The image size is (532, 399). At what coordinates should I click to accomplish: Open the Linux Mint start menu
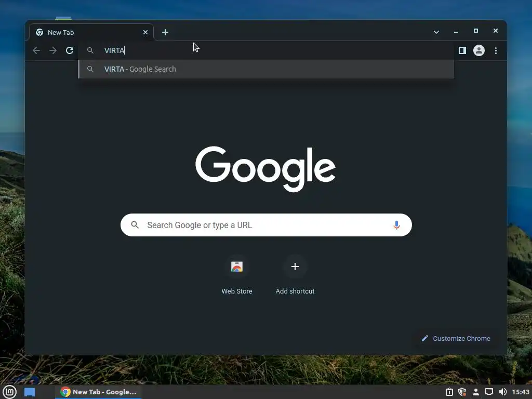10,392
